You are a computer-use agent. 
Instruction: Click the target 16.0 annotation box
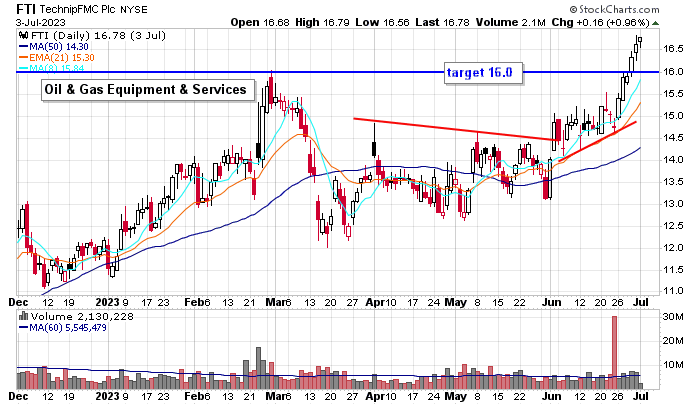coord(483,72)
